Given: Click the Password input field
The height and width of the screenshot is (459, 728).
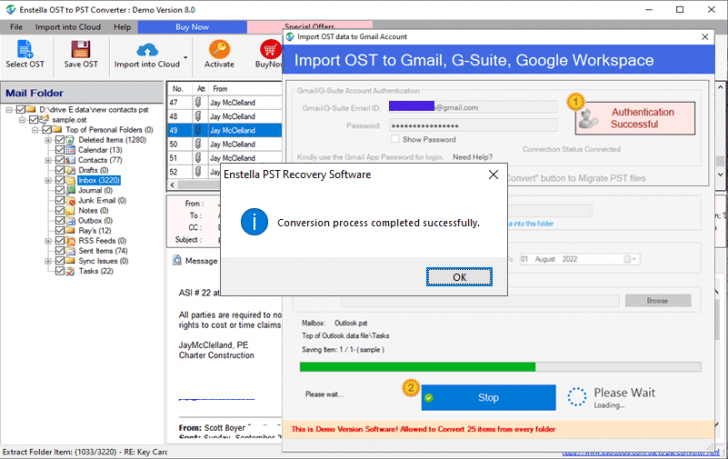Looking at the screenshot, I should click(x=473, y=125).
